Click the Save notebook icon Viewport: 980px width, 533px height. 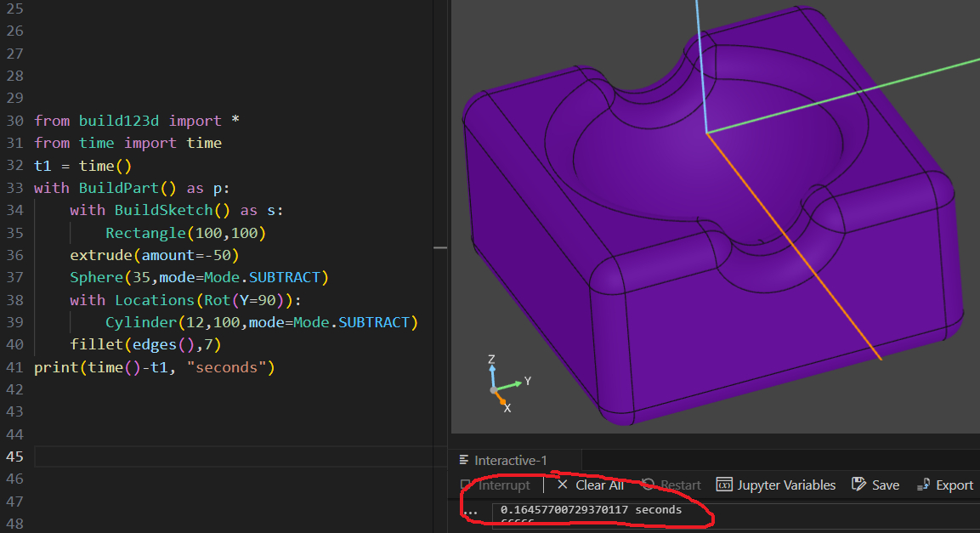coord(858,485)
